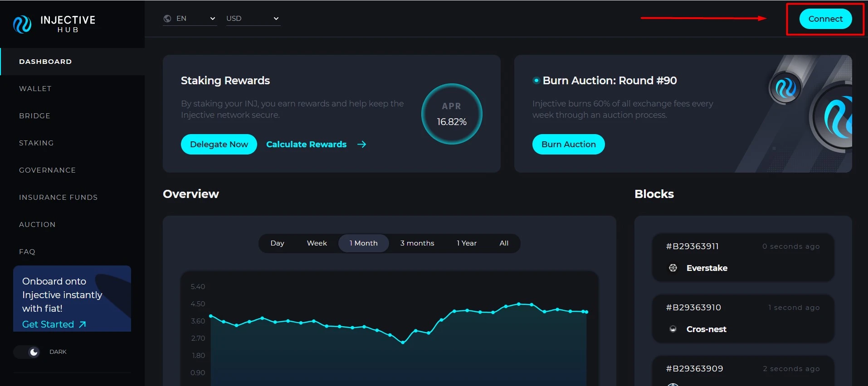Click the Burn Auction: Round #90 heading
The width and height of the screenshot is (868, 386).
tap(610, 81)
